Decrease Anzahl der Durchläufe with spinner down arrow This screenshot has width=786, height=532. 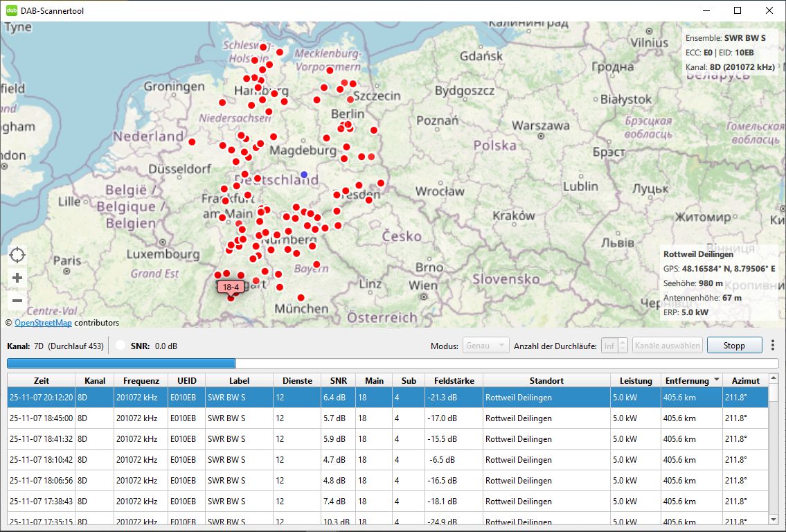(623, 348)
